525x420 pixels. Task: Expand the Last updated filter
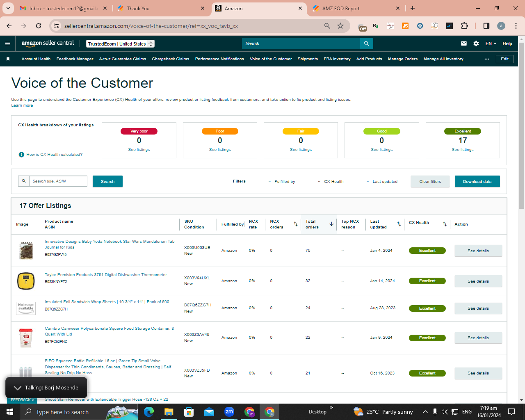(x=382, y=182)
